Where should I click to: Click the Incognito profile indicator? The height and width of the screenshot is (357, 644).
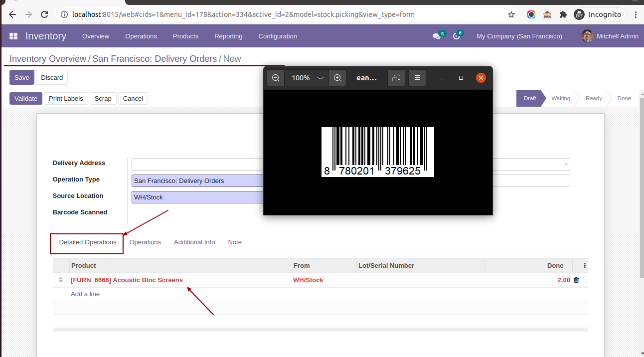600,14
